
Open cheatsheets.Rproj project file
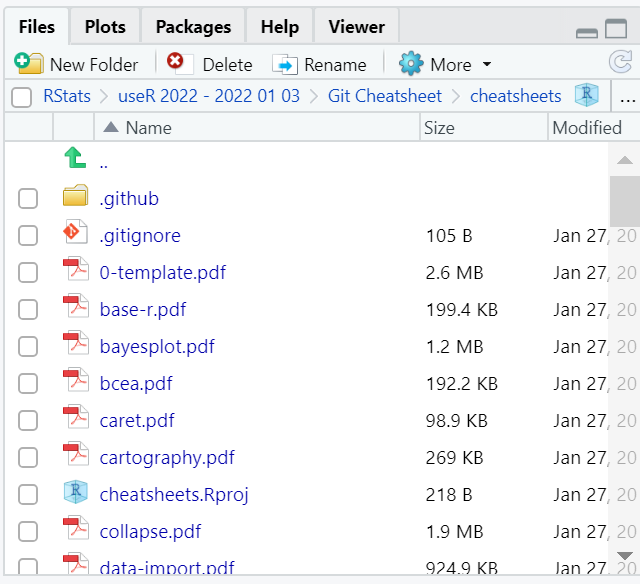tap(174, 495)
